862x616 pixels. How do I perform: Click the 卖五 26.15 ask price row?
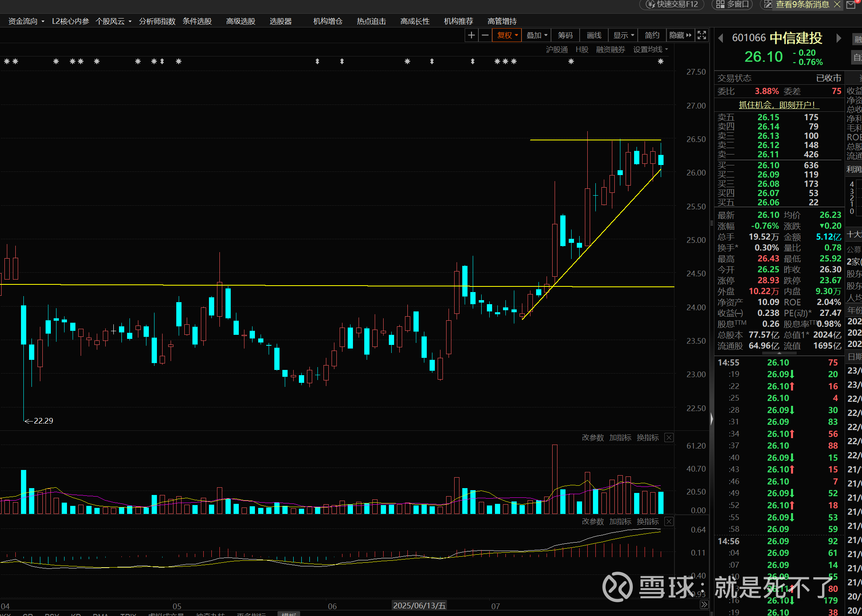click(779, 117)
